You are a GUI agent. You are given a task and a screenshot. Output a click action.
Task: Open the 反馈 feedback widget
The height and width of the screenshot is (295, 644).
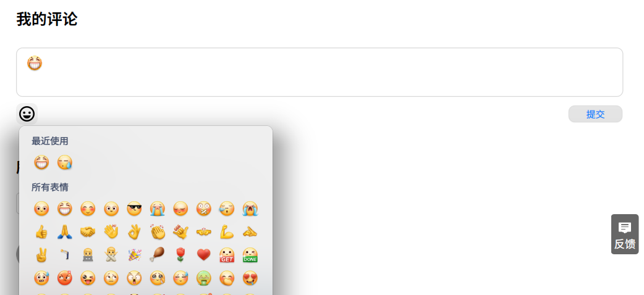click(x=625, y=235)
